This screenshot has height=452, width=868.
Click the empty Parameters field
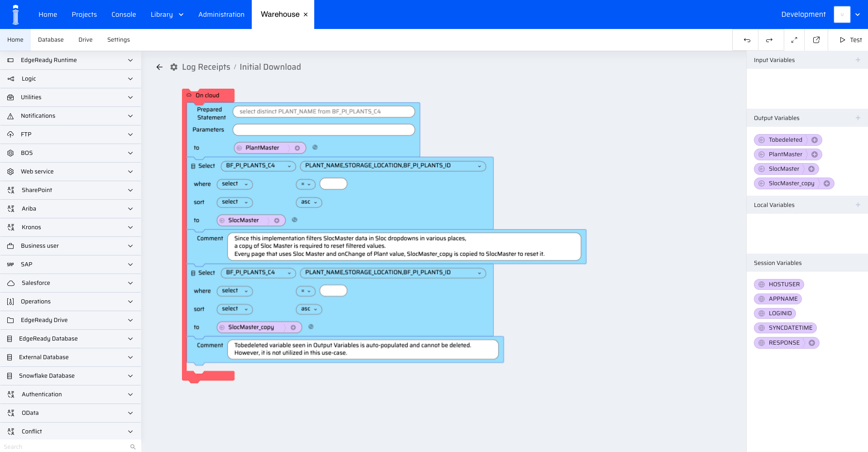[x=324, y=130]
